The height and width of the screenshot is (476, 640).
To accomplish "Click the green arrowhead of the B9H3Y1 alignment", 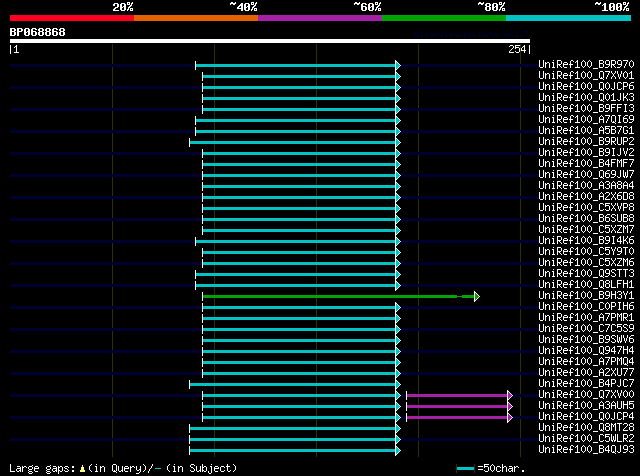I will pos(477,296).
